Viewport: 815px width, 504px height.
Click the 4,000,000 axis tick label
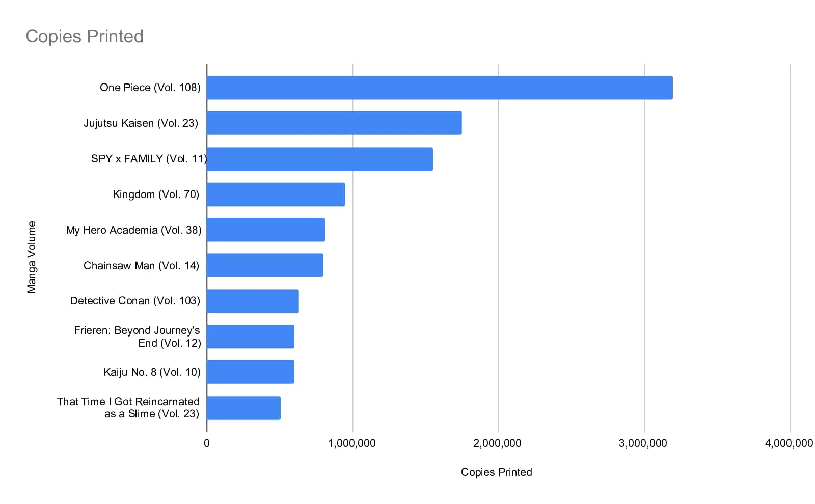(x=789, y=443)
